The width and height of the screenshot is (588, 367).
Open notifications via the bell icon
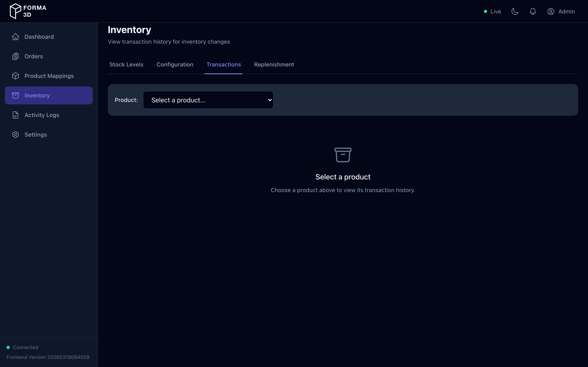(532, 11)
